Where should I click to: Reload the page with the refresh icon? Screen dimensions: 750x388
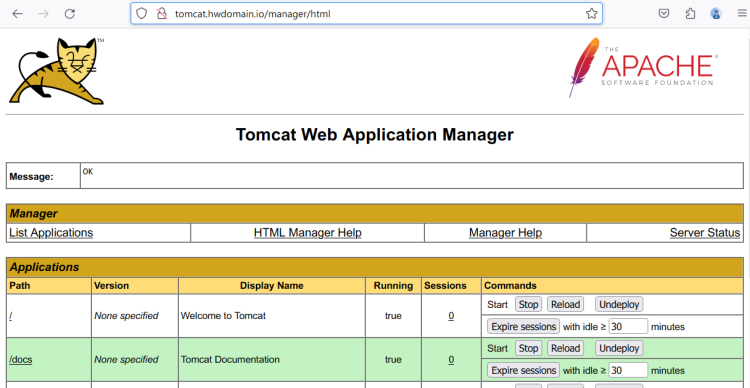point(70,14)
